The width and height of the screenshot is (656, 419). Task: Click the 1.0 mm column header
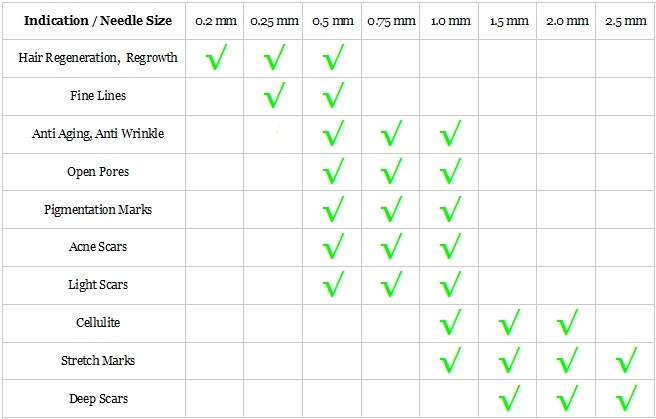click(449, 21)
